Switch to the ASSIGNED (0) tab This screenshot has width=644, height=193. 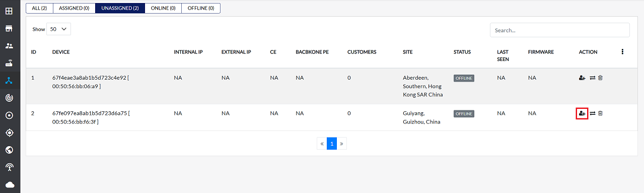(74, 8)
